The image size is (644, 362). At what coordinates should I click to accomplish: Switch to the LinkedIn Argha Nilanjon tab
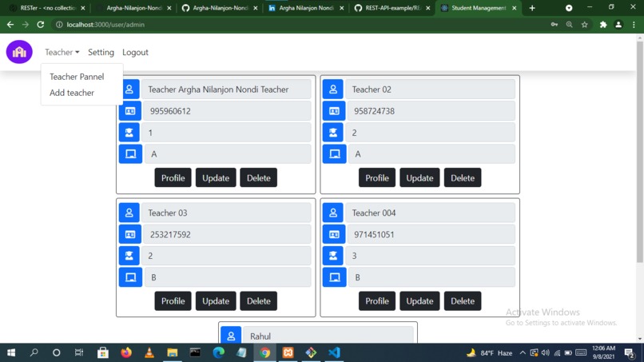pyautogui.click(x=306, y=8)
